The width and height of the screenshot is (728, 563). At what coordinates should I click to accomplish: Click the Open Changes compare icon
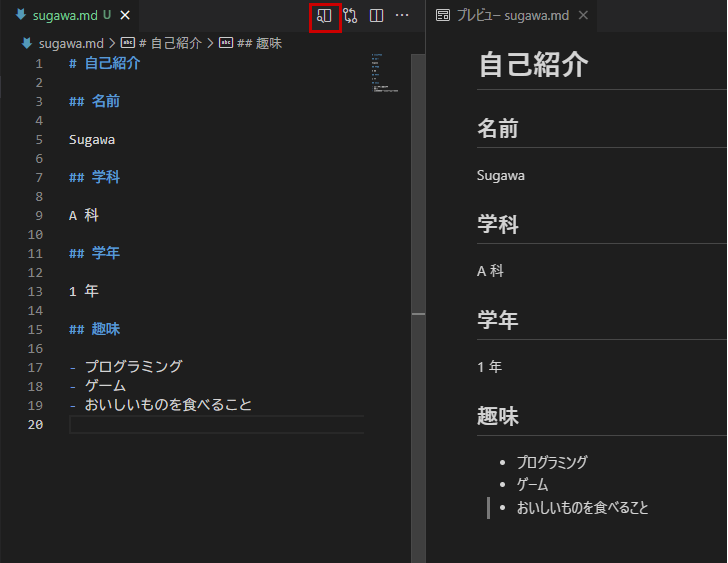(x=350, y=16)
